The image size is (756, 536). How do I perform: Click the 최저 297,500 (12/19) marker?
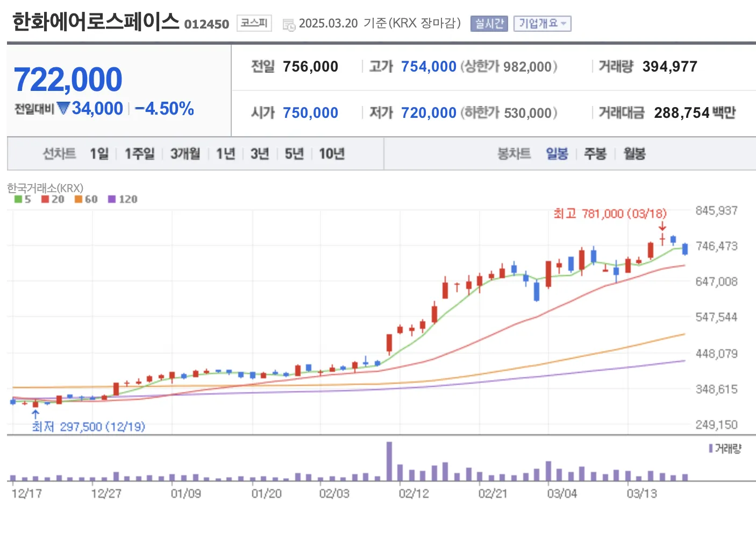pos(89,427)
